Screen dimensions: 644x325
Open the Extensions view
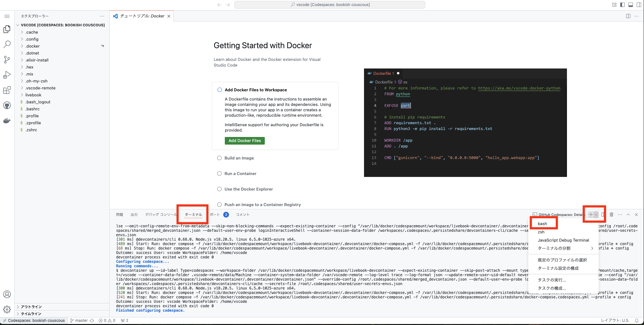coord(7,90)
